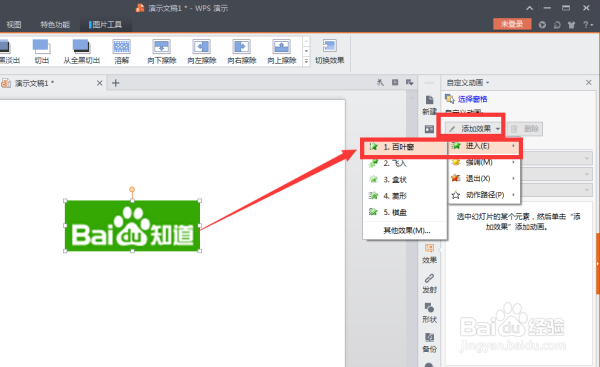Expand the 强调(M) submenu

point(484,162)
